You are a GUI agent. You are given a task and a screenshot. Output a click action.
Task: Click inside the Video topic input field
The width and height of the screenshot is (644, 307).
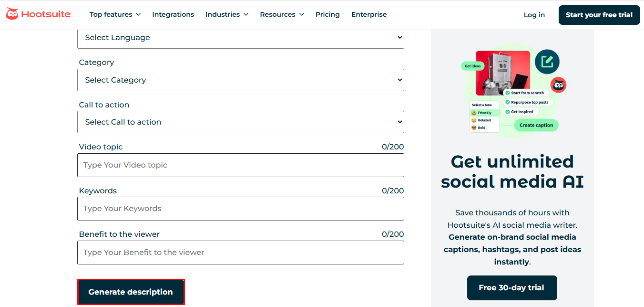point(240,165)
